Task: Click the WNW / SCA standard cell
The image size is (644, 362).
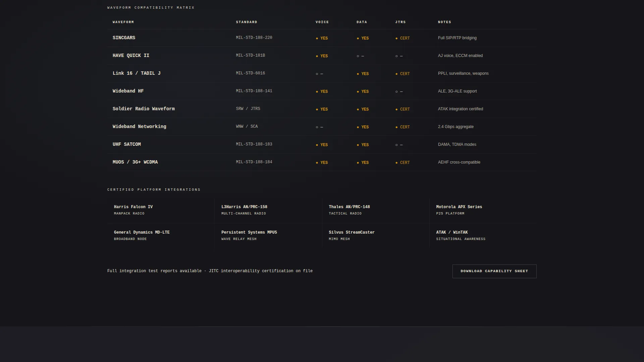Action: 247,127
